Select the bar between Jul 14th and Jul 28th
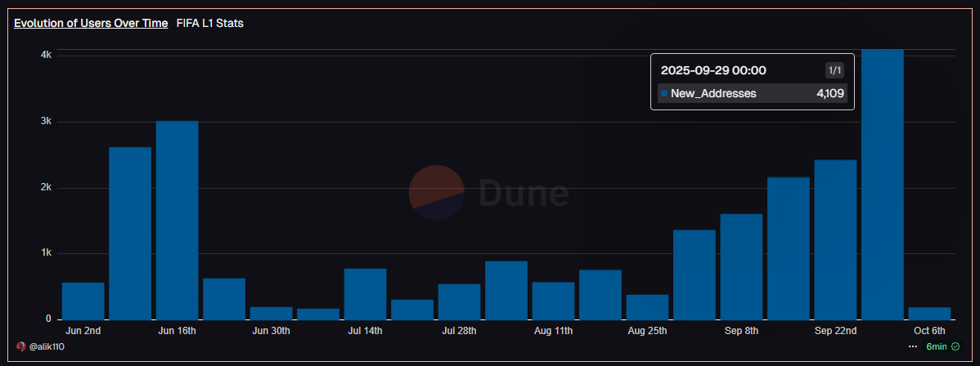This screenshot has width=980, height=366. 411,310
